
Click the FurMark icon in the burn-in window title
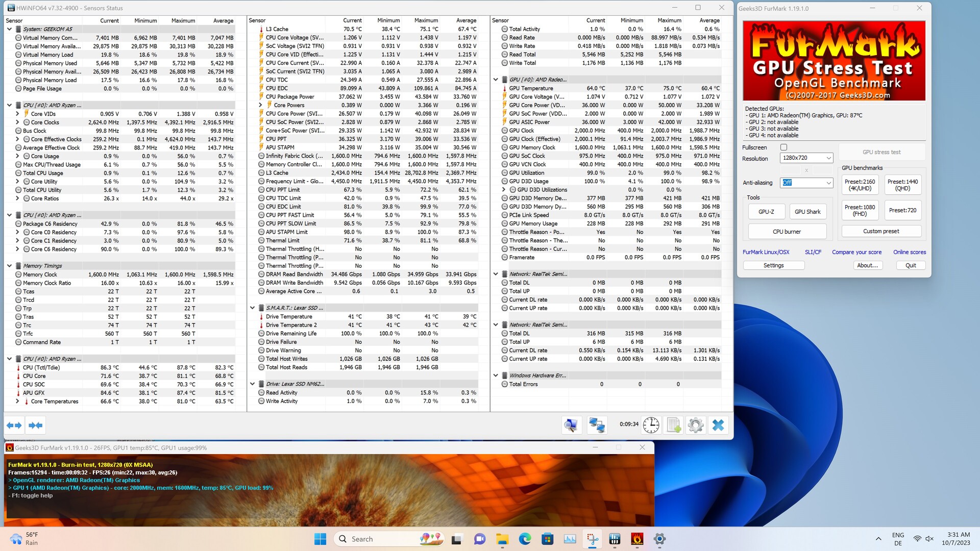click(x=9, y=448)
